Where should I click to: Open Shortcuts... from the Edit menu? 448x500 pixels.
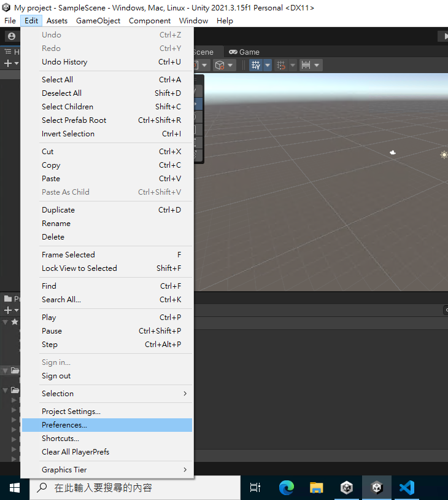point(107,439)
